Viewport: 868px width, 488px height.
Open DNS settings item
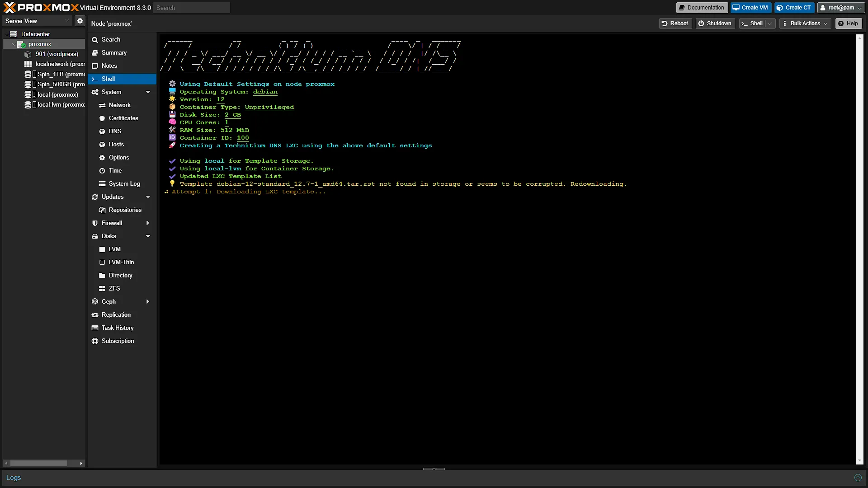tap(122, 131)
